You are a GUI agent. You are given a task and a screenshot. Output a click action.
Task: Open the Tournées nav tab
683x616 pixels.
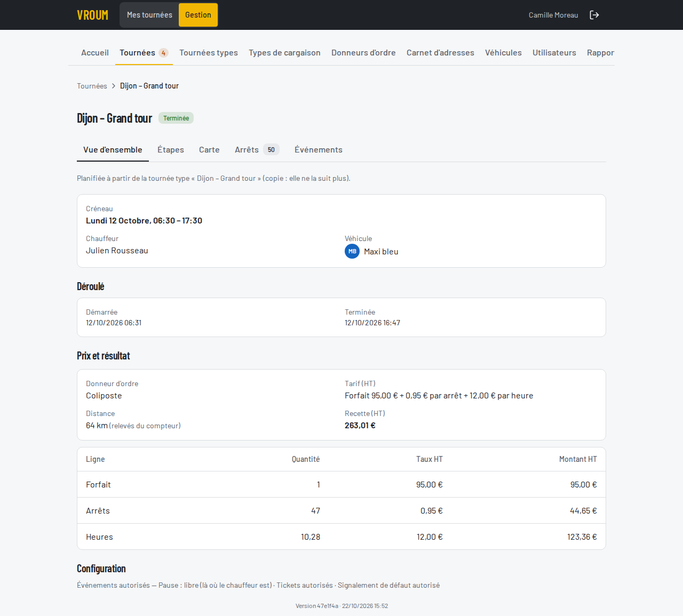point(144,53)
